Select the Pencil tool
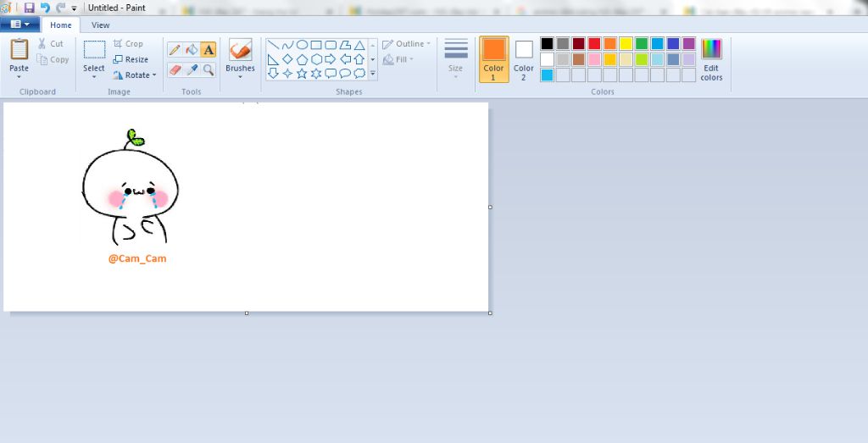This screenshot has width=868, height=443. click(x=175, y=50)
